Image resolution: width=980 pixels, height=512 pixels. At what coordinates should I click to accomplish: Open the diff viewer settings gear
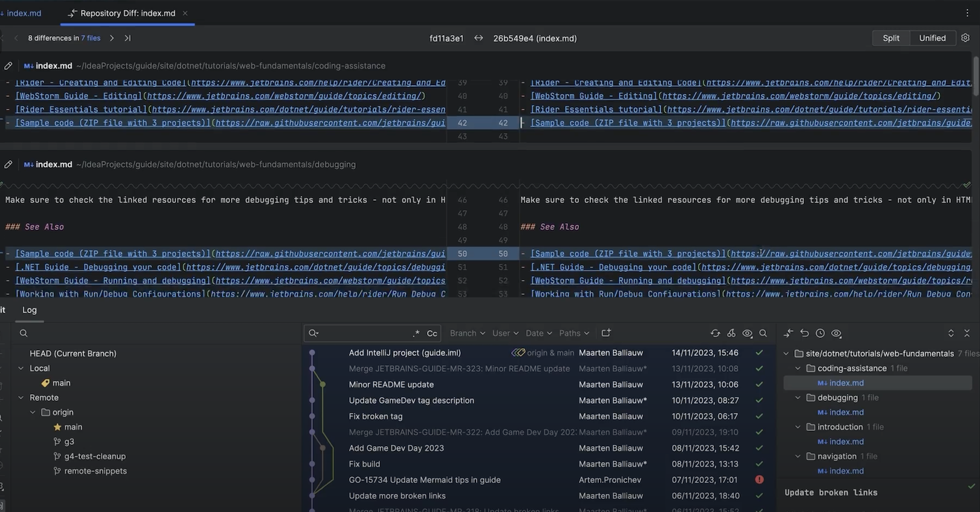965,37
